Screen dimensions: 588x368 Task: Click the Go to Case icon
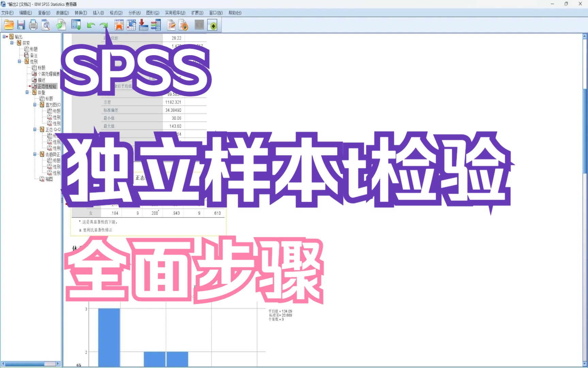click(x=131, y=25)
